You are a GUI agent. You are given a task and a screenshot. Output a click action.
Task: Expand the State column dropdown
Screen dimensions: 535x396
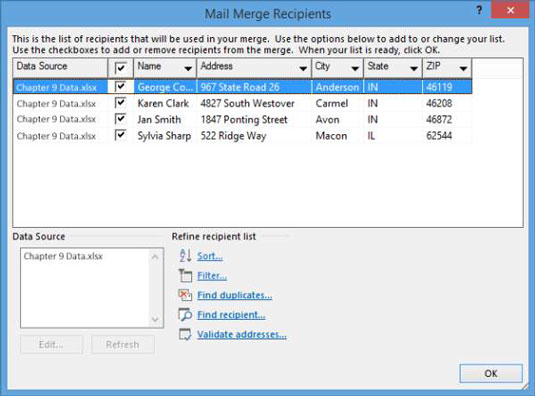(414, 69)
